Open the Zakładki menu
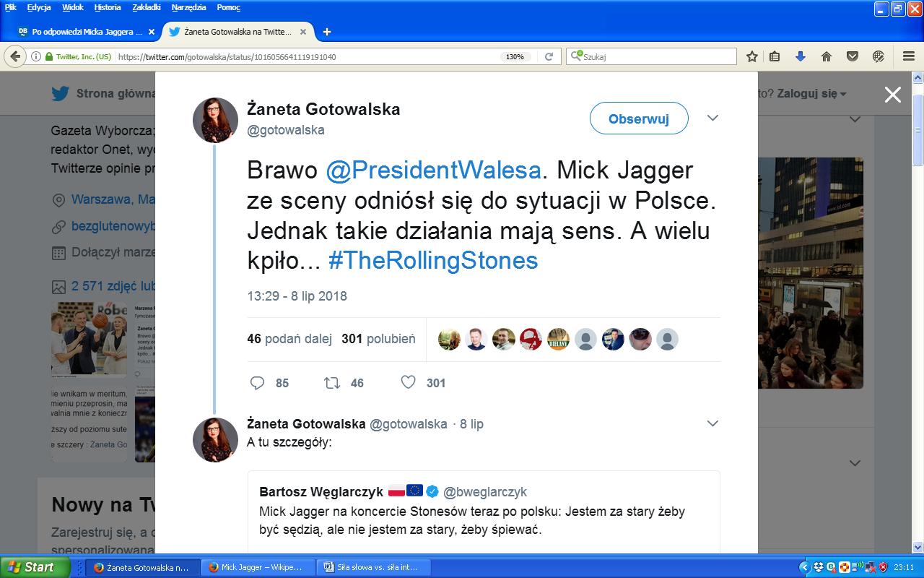This screenshot has height=578, width=924. pyautogui.click(x=147, y=7)
